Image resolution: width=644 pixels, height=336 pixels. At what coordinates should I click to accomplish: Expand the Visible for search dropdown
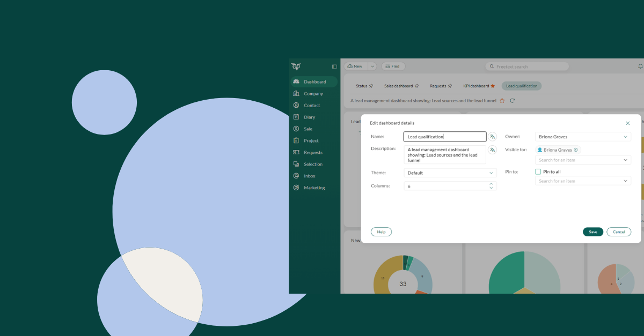(625, 160)
